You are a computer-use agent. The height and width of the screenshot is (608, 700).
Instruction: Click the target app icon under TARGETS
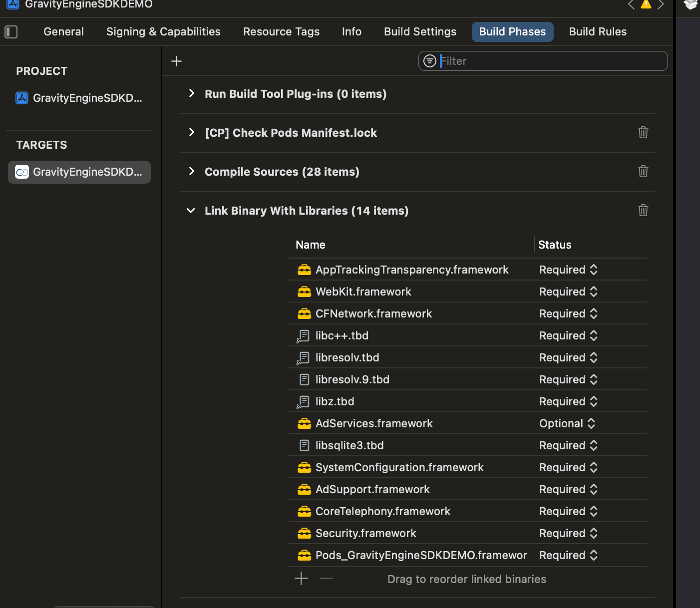[x=22, y=172]
